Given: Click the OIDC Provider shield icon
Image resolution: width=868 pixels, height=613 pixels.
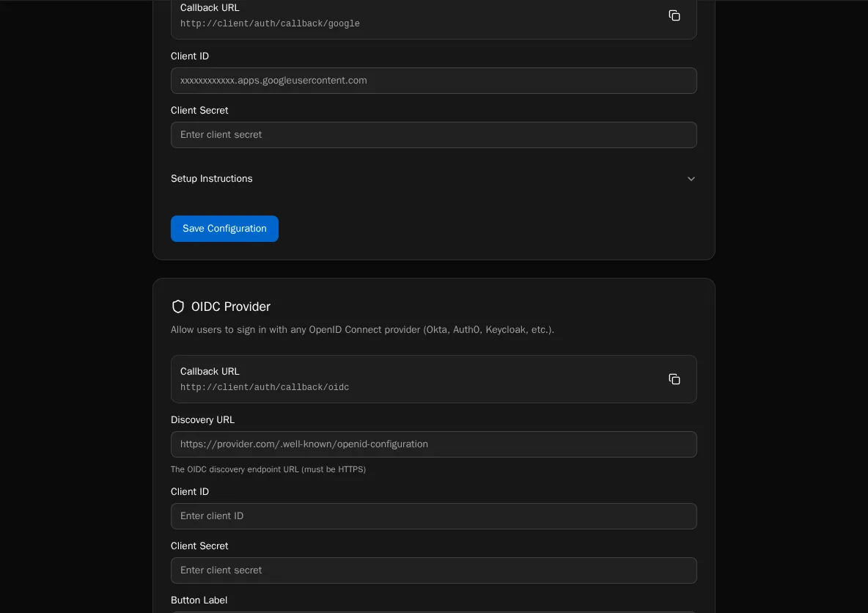Looking at the screenshot, I should coord(177,306).
